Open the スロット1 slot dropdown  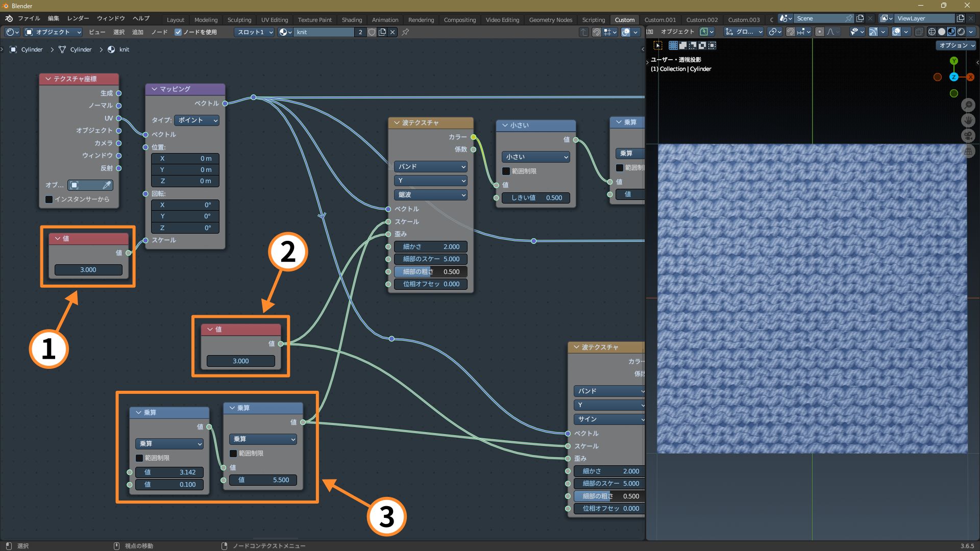255,32
